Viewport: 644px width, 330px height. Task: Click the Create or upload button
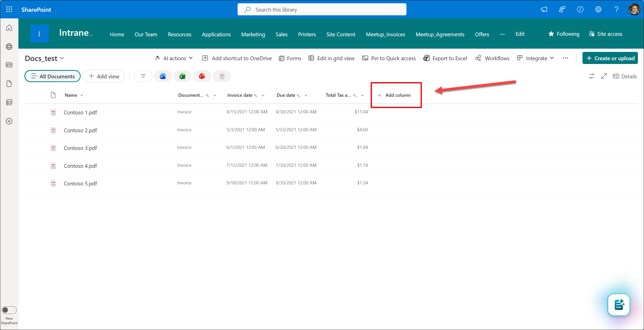click(610, 58)
